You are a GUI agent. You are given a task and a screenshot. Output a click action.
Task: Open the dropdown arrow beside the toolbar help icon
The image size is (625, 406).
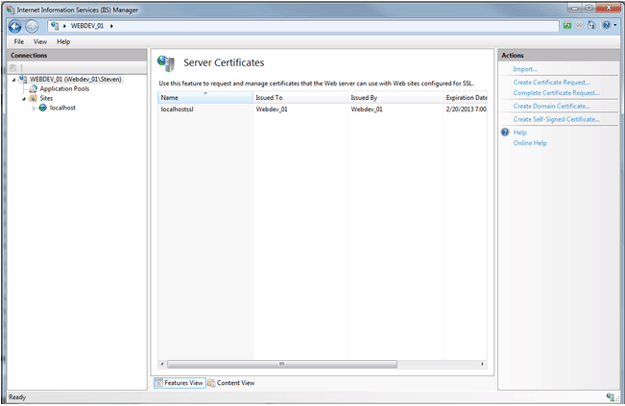(615, 25)
